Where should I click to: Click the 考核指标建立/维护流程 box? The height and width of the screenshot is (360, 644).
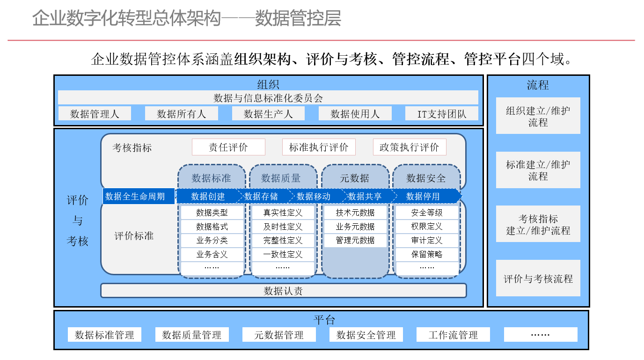point(538,224)
